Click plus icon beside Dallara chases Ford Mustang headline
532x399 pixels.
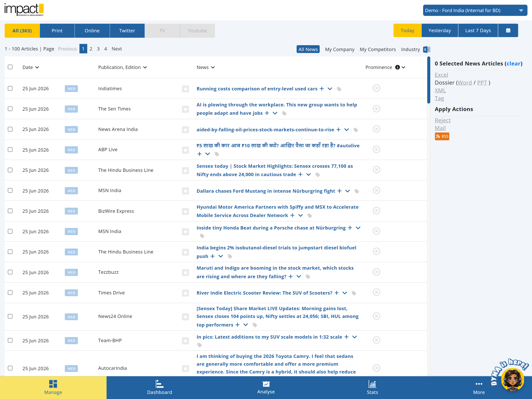339,191
